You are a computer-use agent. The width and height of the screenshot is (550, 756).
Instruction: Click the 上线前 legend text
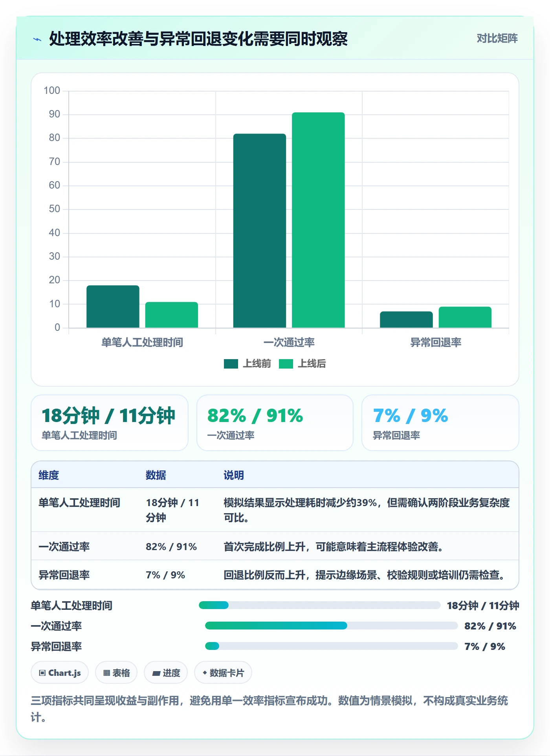257,364
